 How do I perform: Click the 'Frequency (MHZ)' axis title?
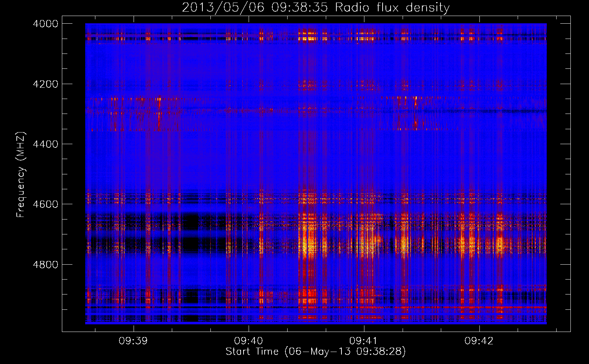21,175
